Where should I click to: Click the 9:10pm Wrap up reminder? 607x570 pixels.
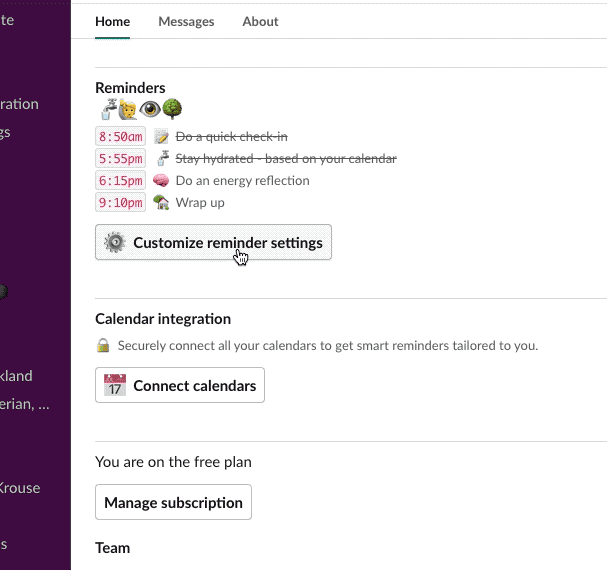[200, 203]
